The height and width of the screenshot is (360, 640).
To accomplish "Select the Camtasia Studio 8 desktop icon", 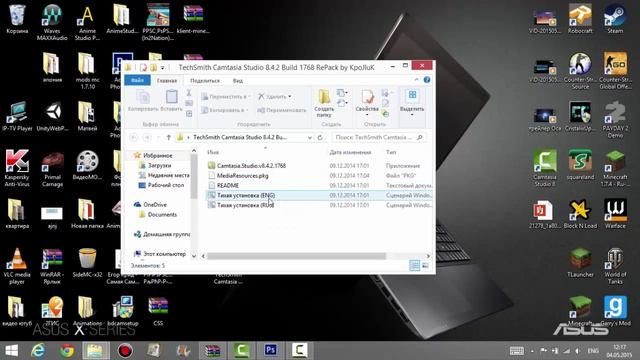I will (x=545, y=168).
